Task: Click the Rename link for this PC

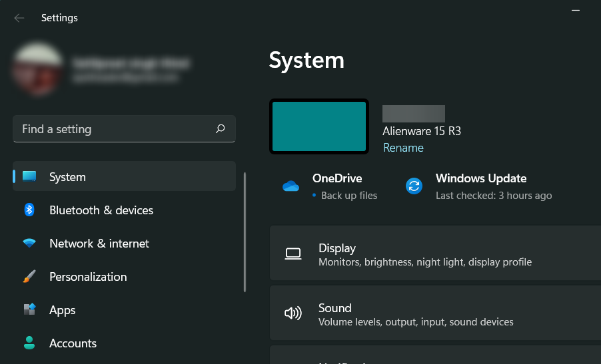Action: click(403, 148)
